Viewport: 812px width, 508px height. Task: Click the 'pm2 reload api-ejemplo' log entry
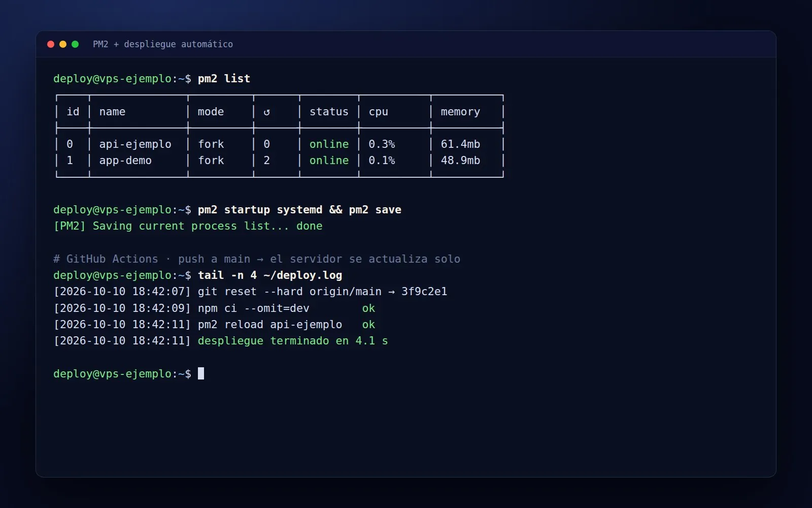tap(270, 325)
